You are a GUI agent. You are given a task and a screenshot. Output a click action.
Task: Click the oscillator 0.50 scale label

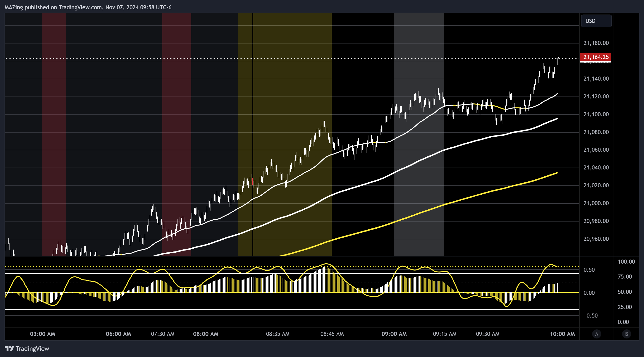click(x=589, y=270)
